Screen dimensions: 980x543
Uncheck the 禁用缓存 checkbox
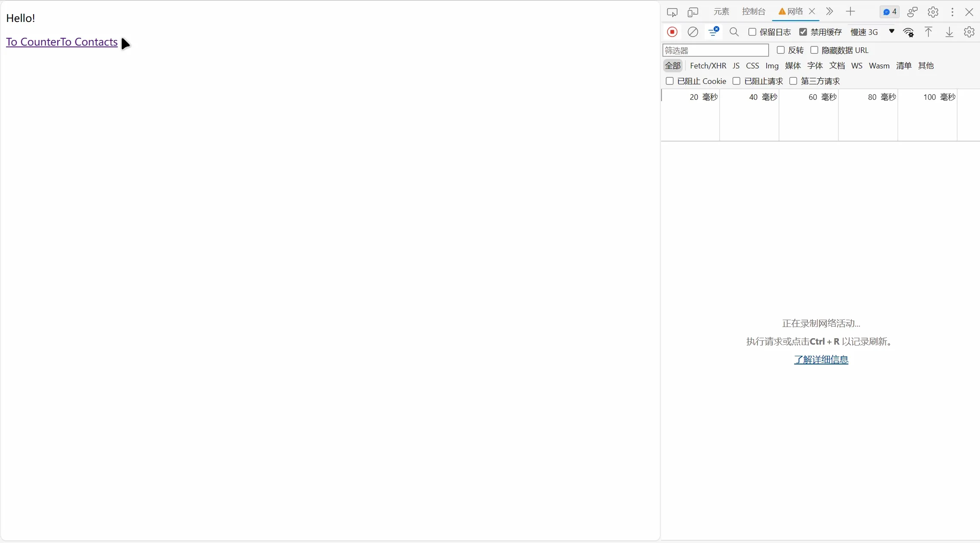pos(803,32)
